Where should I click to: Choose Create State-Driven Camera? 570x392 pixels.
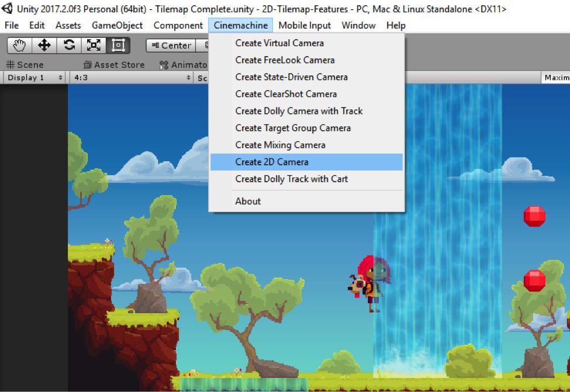(306, 77)
